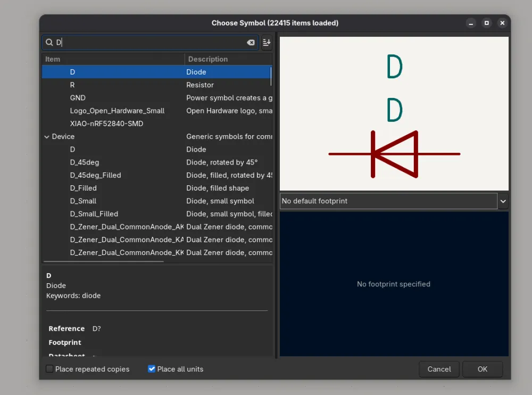Viewport: 532px width, 395px height.
Task: Sort by the Description column header
Action: pyautogui.click(x=207, y=59)
